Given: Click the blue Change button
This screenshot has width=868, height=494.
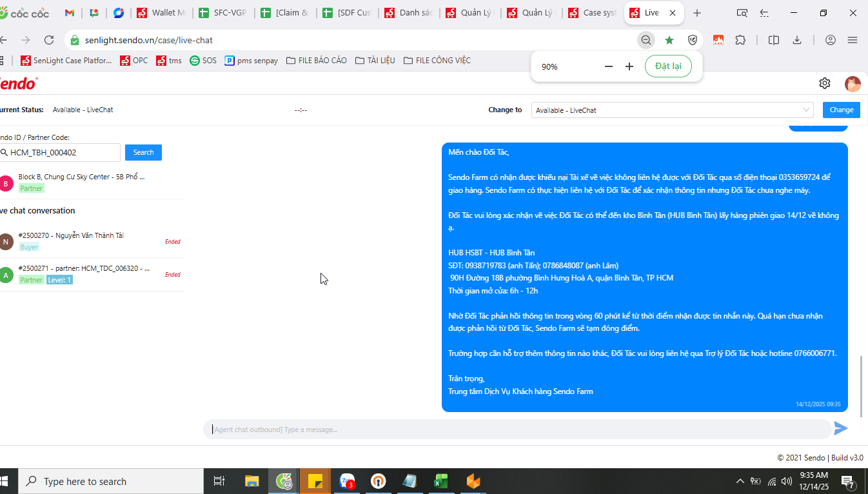Looking at the screenshot, I should click(842, 110).
